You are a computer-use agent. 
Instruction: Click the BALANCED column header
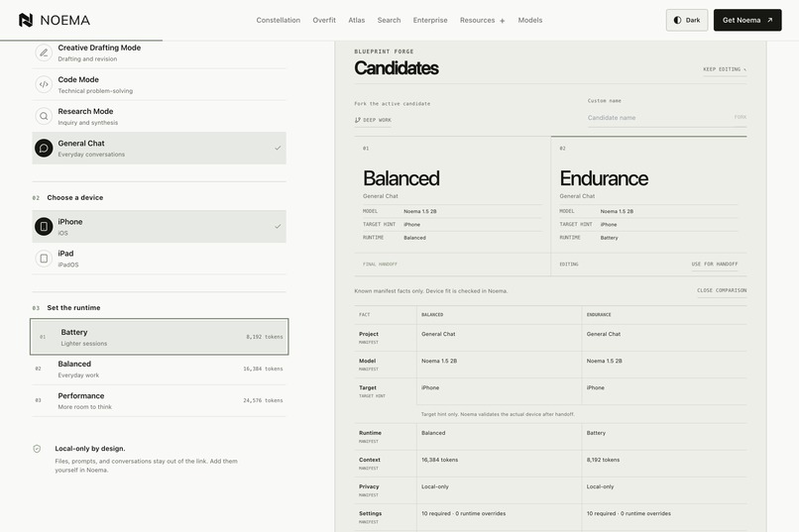pyautogui.click(x=432, y=315)
